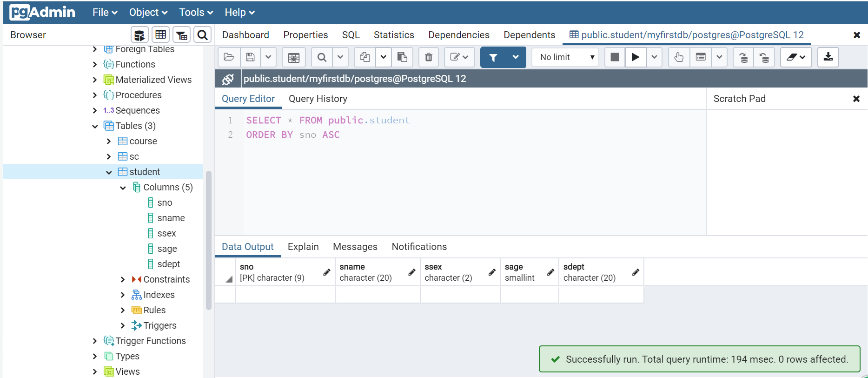Switch to the SQL tab
This screenshot has height=378, width=868.
pyautogui.click(x=351, y=35)
